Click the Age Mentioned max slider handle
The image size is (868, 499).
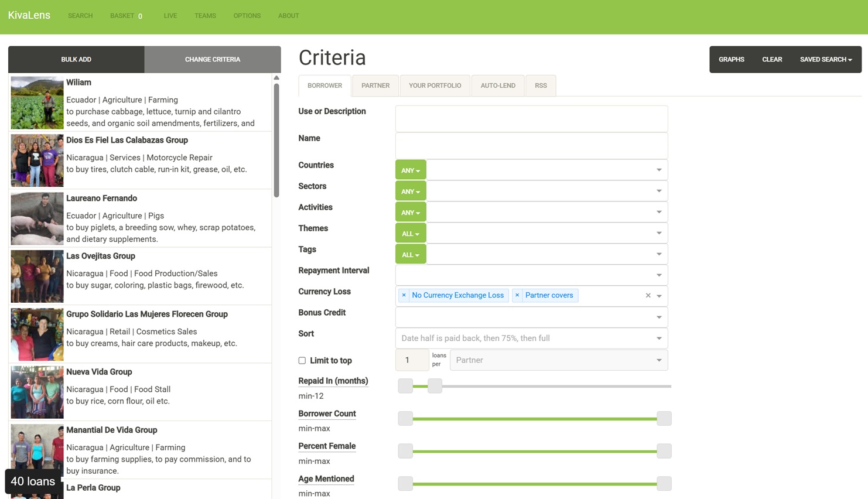pyautogui.click(x=664, y=484)
